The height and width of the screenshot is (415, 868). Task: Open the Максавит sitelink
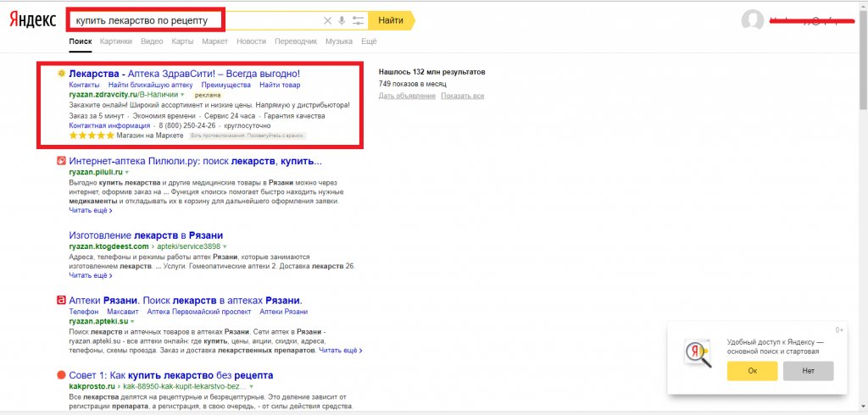(123, 312)
